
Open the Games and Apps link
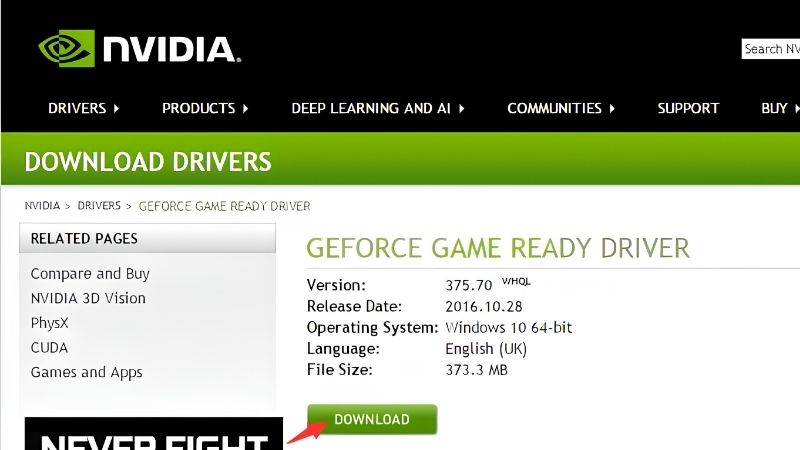pos(86,372)
